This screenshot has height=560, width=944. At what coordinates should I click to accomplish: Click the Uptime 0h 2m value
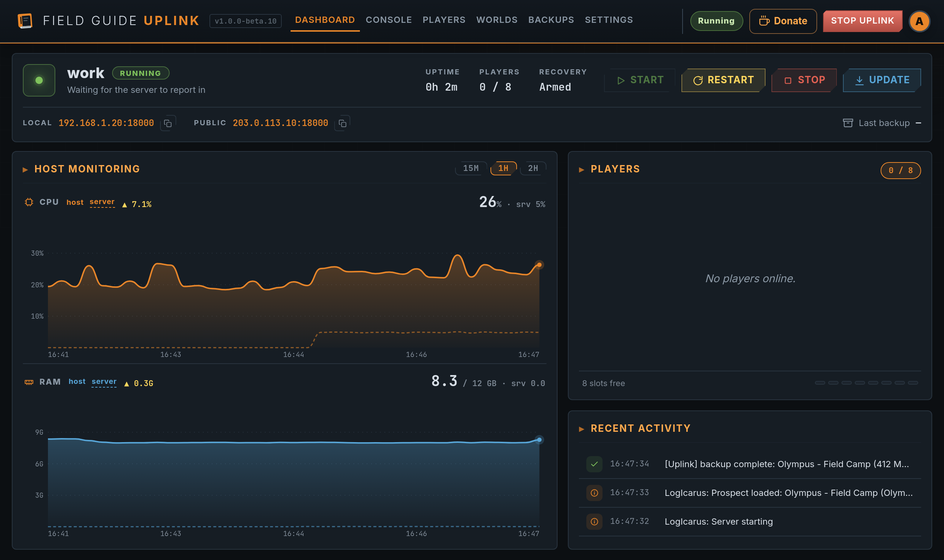point(441,87)
